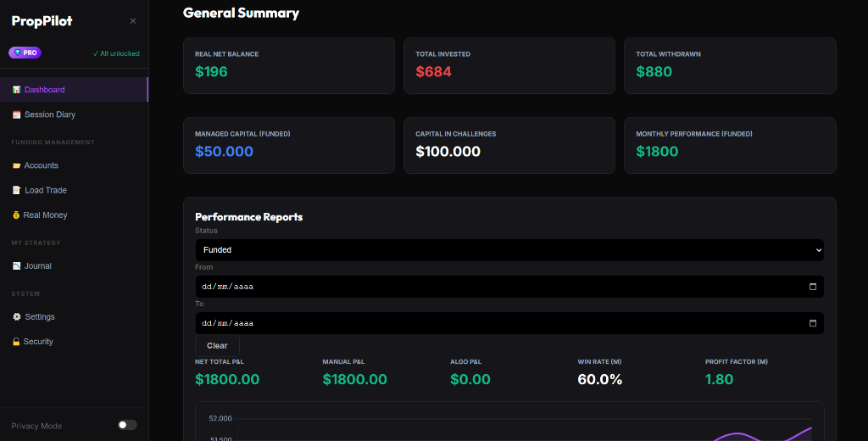The image size is (868, 441).
Task: Open the calendar picker for To date
Action: pyautogui.click(x=813, y=323)
